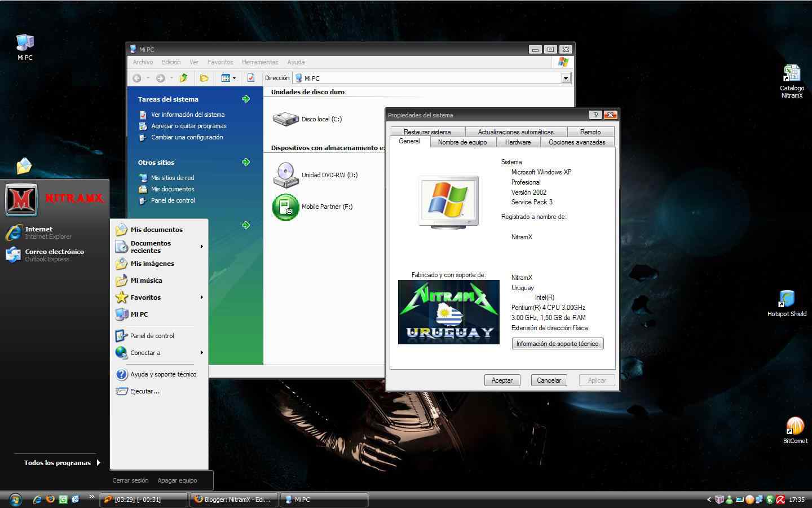Click the NitramX Uruguay manufacturer logo
812x508 pixels.
449,312
